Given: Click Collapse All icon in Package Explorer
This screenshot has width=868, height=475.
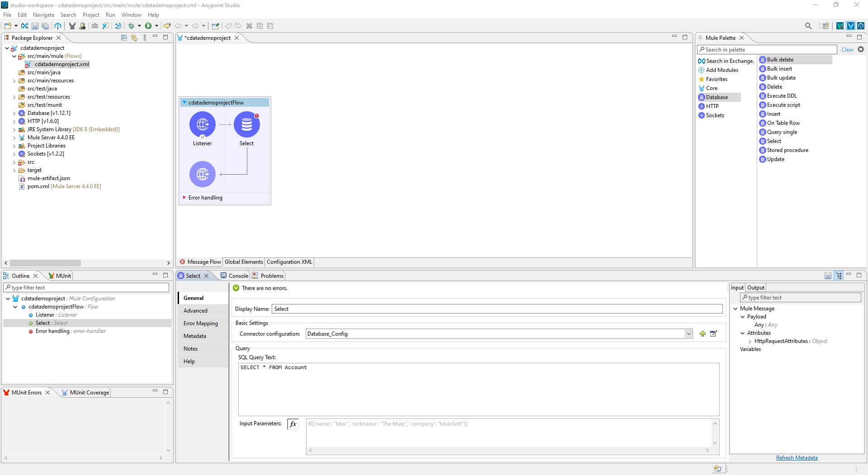Looking at the screenshot, I should 124,38.
